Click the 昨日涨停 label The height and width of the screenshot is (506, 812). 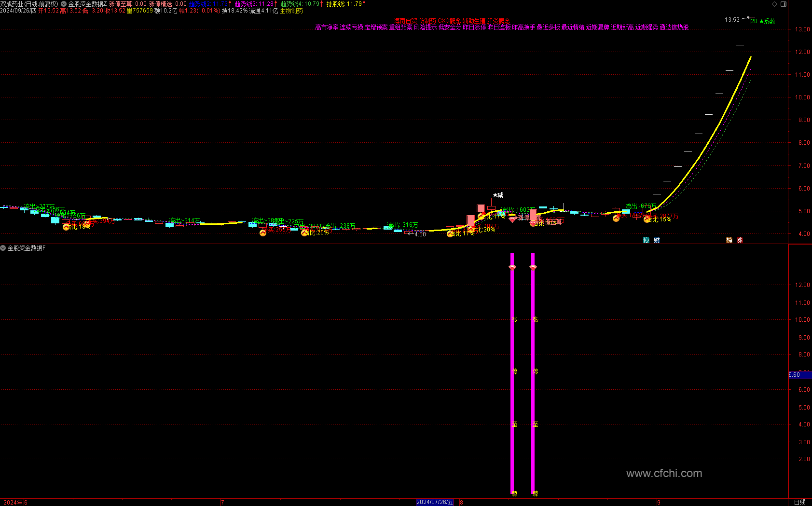(474, 27)
